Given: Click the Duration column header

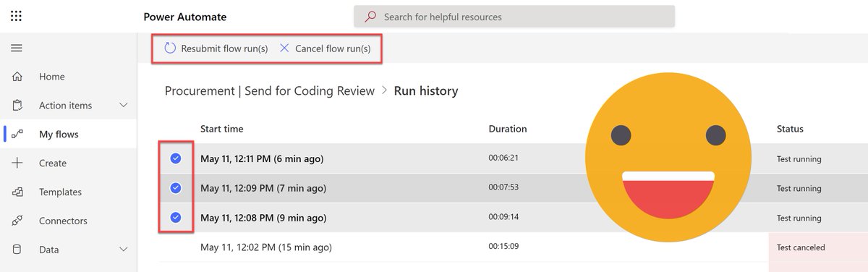Looking at the screenshot, I should (x=508, y=129).
